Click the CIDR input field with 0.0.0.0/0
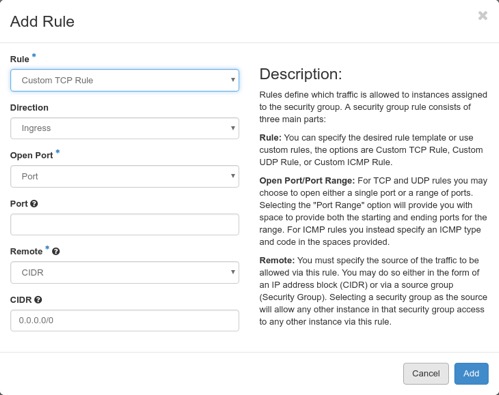Image resolution: width=499 pixels, height=395 pixels. [x=125, y=321]
